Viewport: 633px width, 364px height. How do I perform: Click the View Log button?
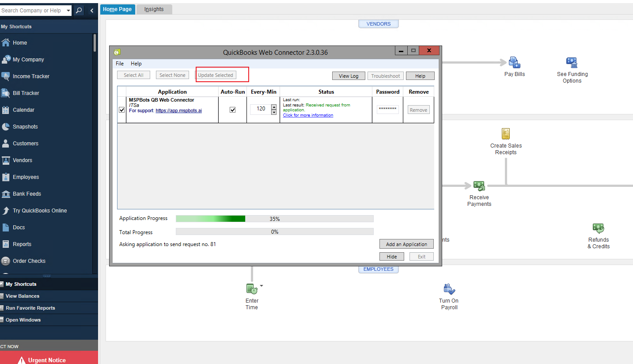(349, 76)
